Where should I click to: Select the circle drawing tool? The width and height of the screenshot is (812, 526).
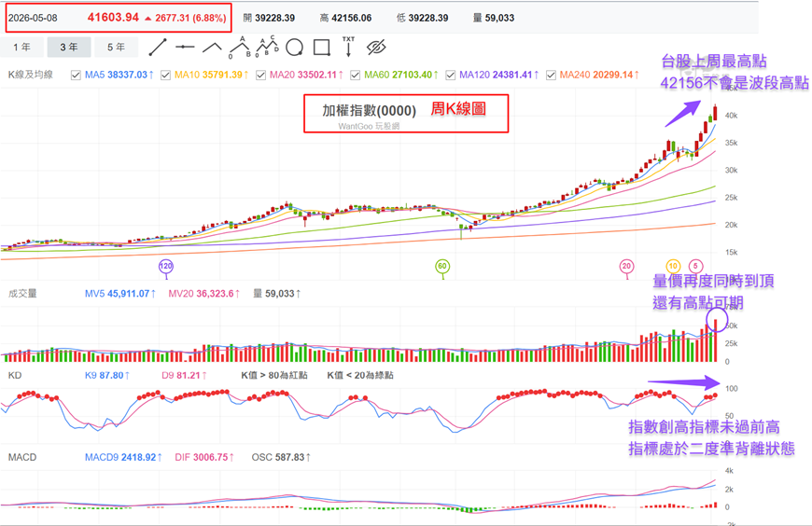click(x=294, y=48)
